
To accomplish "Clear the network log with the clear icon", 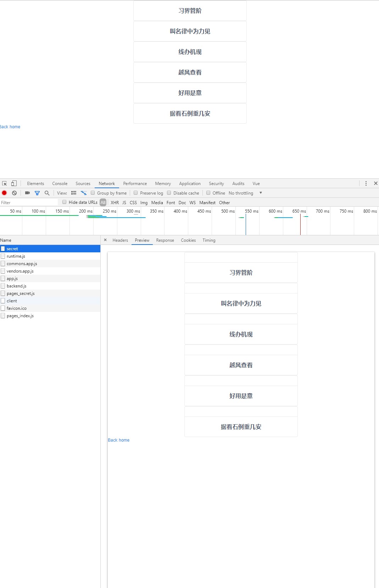I will click(14, 193).
